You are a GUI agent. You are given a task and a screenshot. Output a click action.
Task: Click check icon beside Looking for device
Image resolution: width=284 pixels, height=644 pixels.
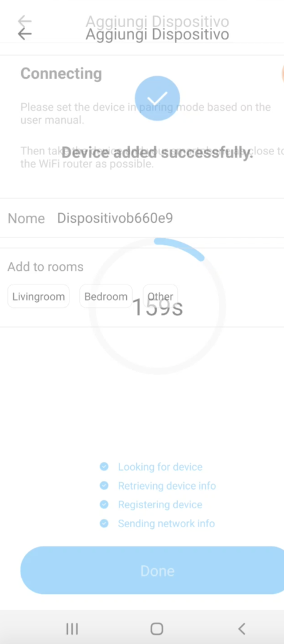104,466
